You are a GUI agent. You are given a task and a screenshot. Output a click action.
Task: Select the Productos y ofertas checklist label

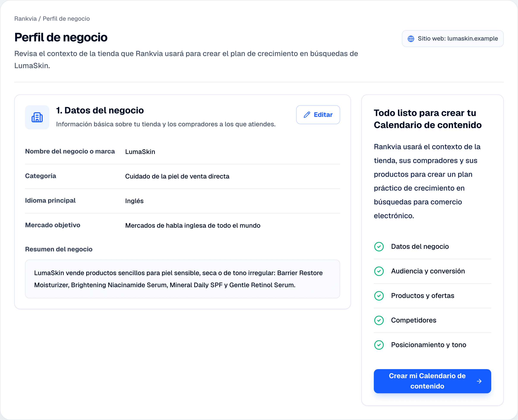point(423,296)
